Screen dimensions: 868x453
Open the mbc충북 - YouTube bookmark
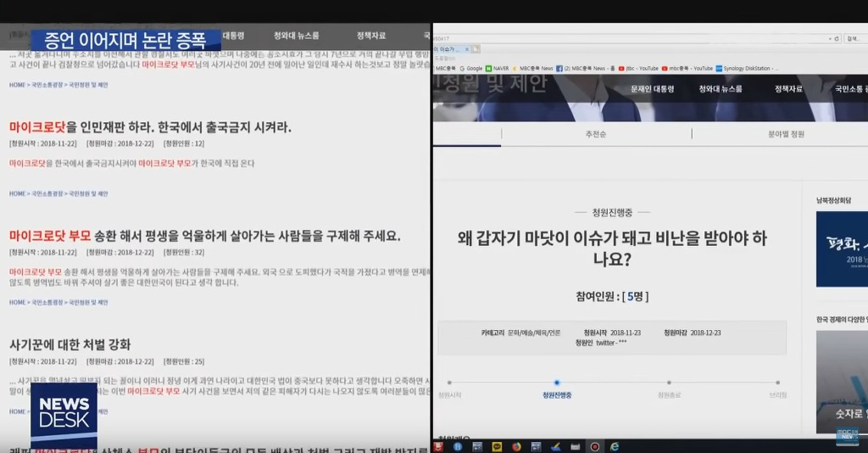click(x=687, y=68)
